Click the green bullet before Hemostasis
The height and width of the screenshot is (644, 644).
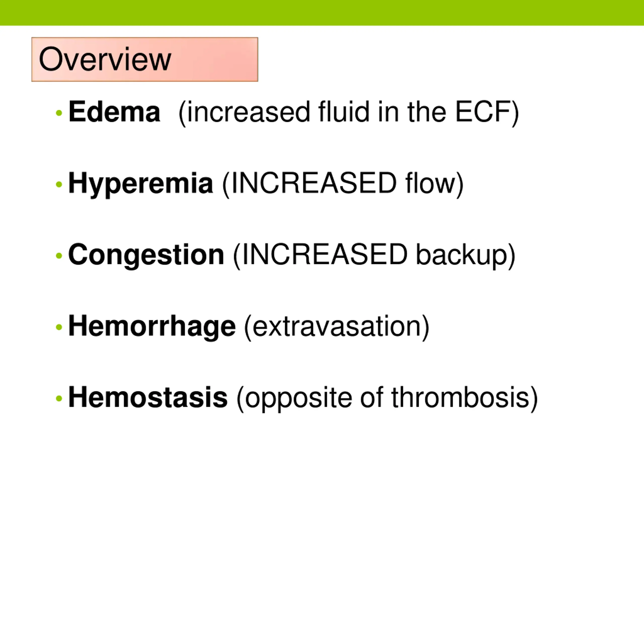(59, 398)
